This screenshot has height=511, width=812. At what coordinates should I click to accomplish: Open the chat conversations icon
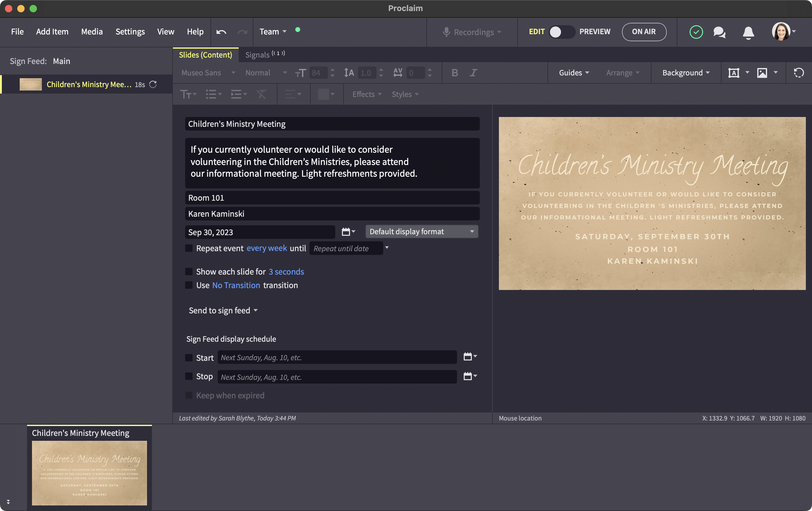[719, 32]
